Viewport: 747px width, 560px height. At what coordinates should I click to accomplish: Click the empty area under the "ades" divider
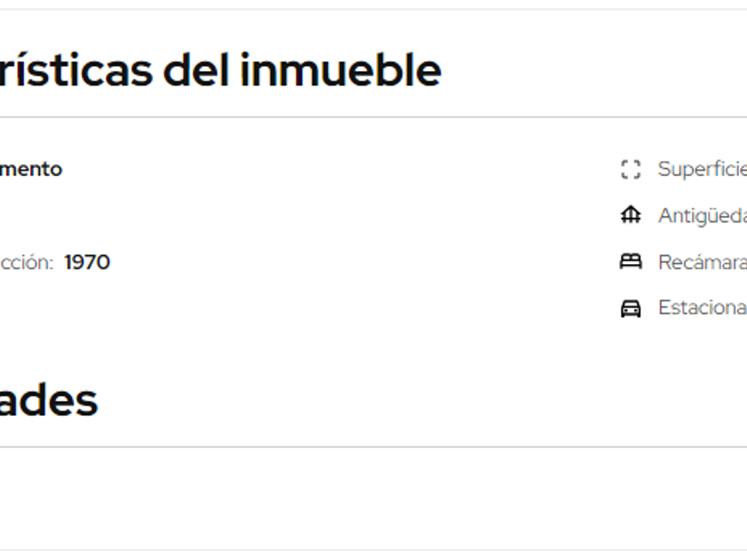pos(373,498)
